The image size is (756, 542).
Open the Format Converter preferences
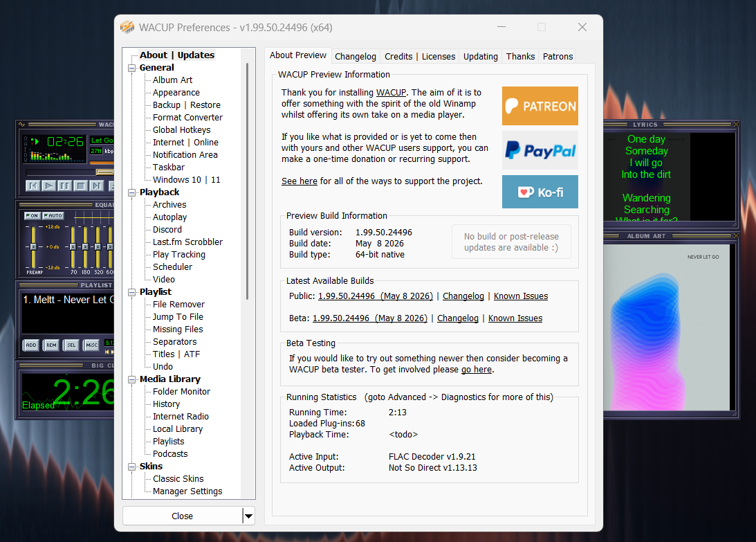(187, 117)
